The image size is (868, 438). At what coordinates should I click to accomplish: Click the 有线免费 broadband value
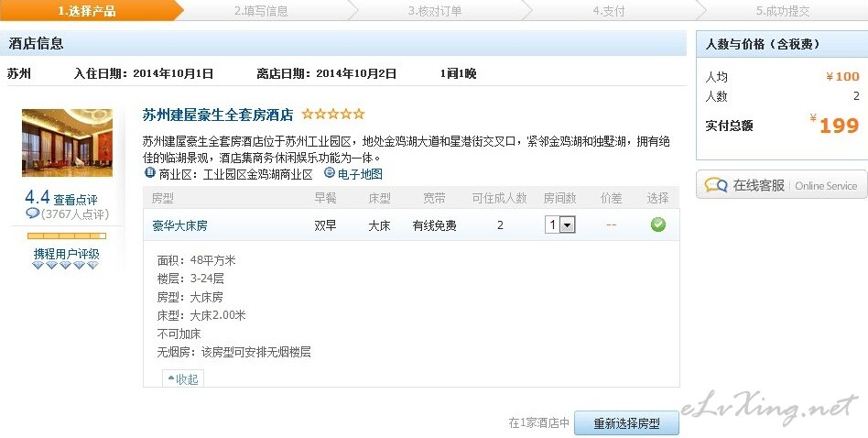point(434,226)
